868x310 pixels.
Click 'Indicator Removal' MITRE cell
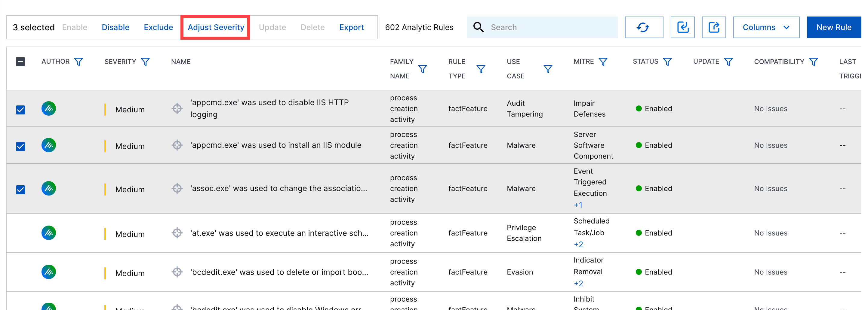588,266
